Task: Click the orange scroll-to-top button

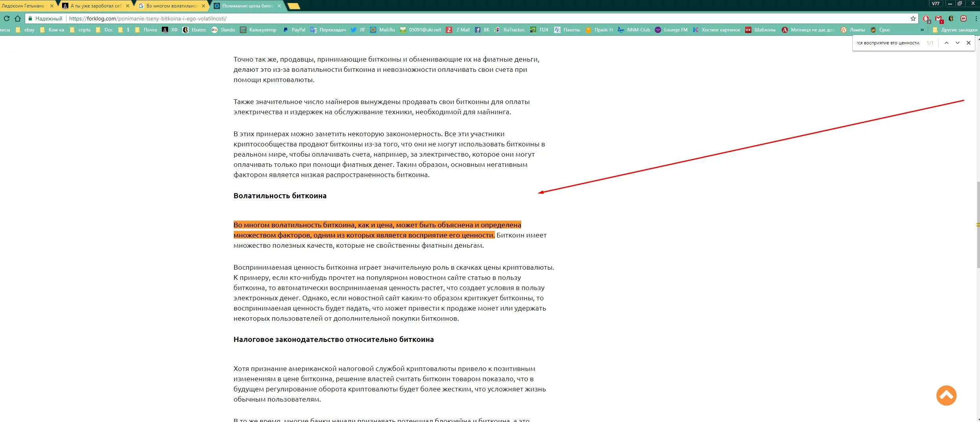Action: point(946,395)
